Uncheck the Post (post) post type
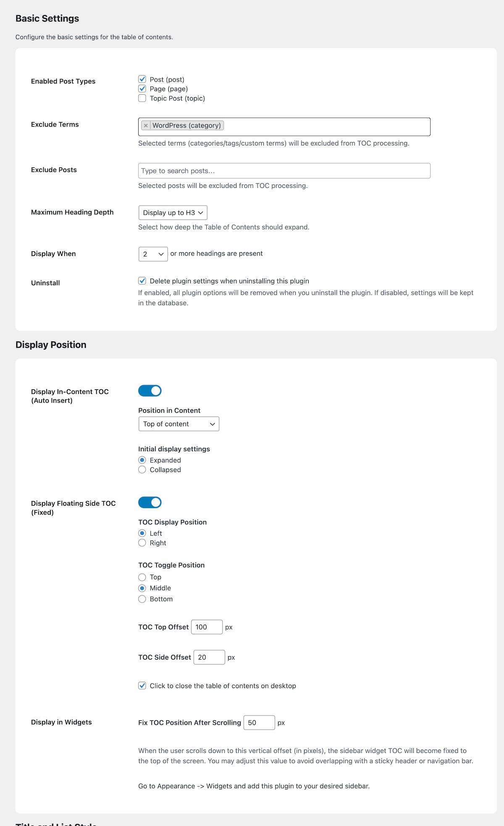Screen dimensions: 504x826 [x=142, y=79]
